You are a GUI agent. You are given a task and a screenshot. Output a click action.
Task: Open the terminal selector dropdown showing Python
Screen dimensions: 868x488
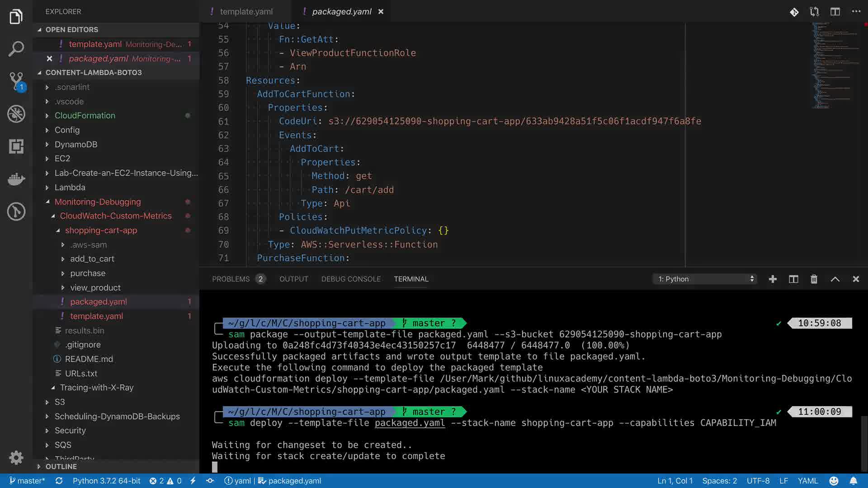point(705,279)
